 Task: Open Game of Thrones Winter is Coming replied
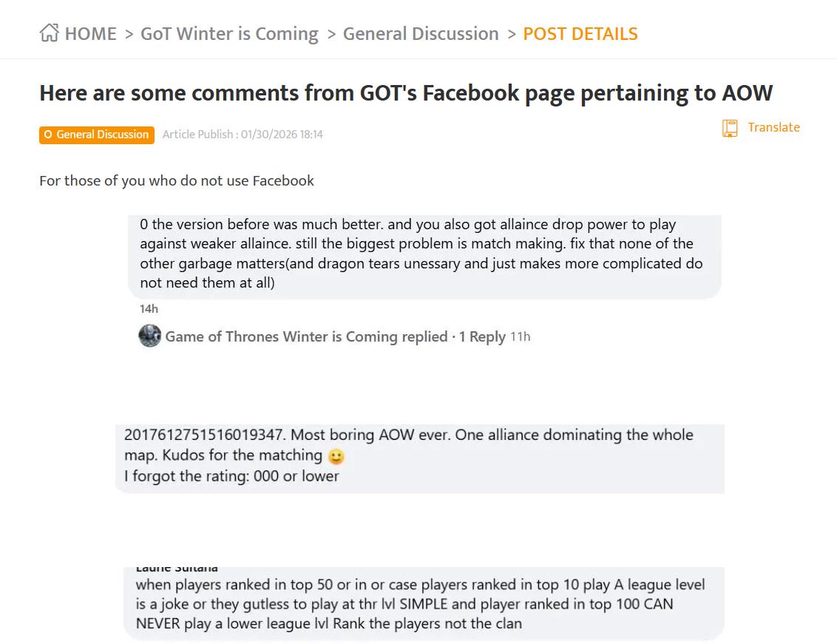305,336
